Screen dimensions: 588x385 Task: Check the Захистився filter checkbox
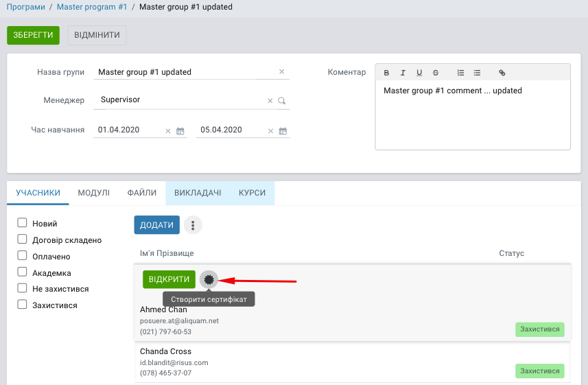(22, 304)
